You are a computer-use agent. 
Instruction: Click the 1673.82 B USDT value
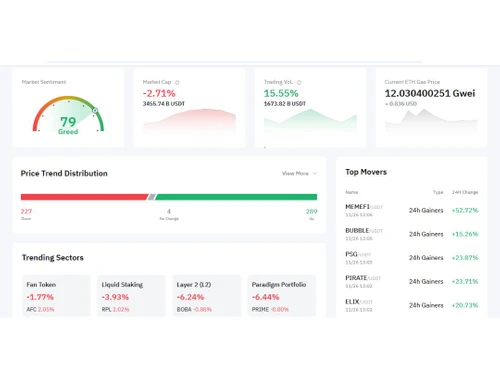point(285,104)
